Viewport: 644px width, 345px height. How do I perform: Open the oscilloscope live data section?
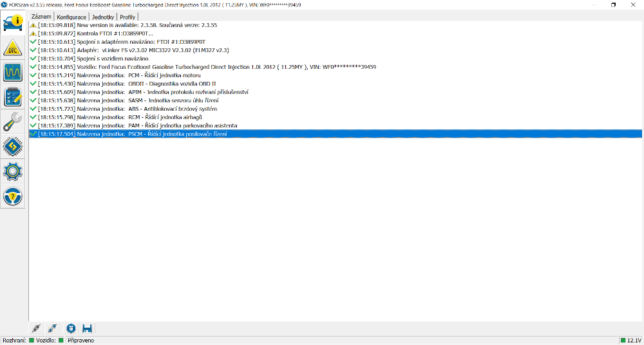pyautogui.click(x=14, y=72)
